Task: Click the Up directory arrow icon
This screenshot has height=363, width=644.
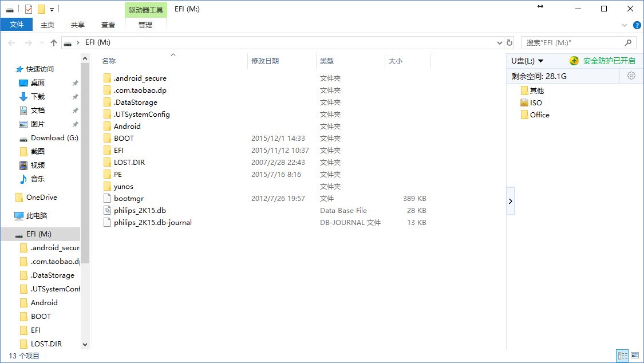Action: (54, 43)
